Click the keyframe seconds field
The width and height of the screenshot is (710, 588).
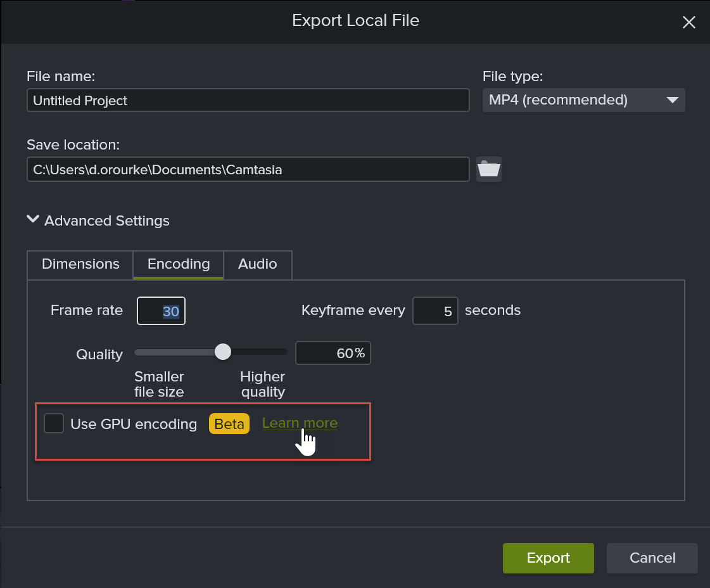(435, 310)
